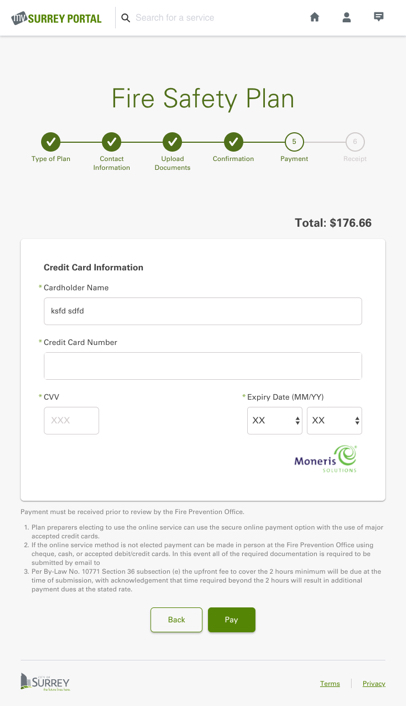
Task: Click step 6 Receipt circle
Action: point(355,142)
